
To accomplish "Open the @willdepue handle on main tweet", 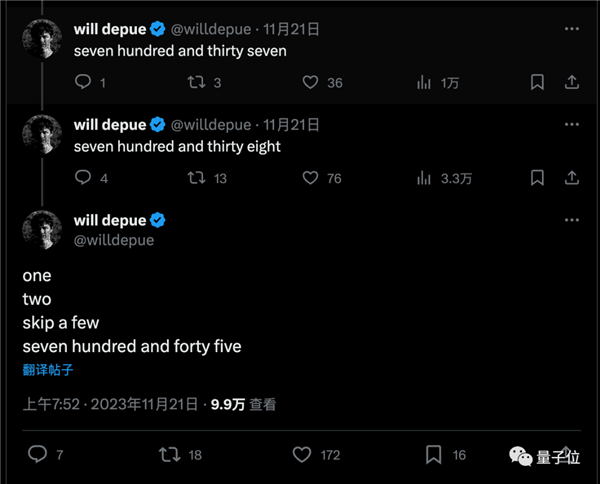I will pos(114,240).
